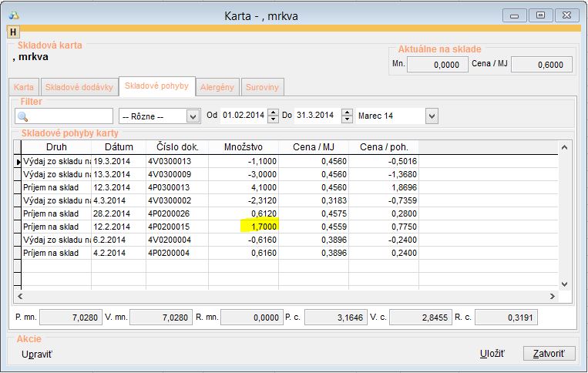
Task: Click the Upraviť action
Action: tap(37, 354)
